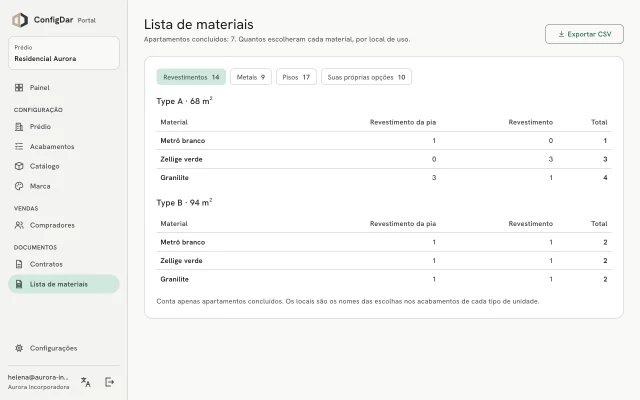640x400 pixels.
Task: Open the Prédio Residencial Aurora selector
Action: [x=64, y=53]
